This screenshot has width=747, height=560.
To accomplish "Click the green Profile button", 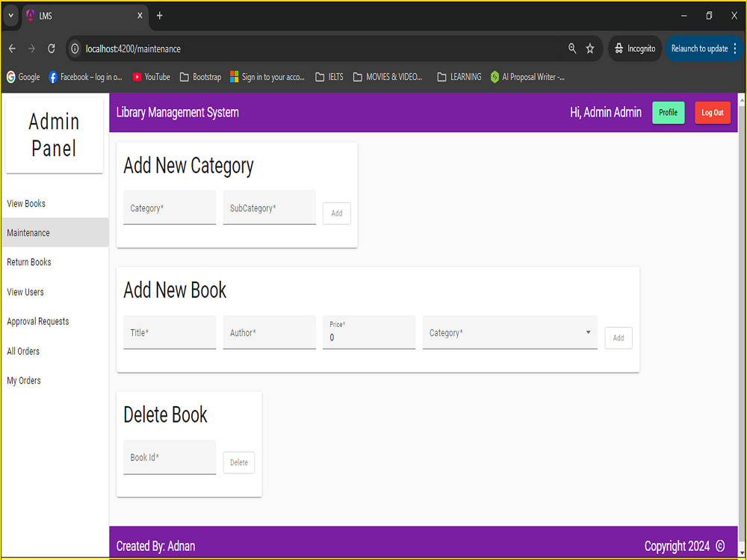I will (x=668, y=113).
